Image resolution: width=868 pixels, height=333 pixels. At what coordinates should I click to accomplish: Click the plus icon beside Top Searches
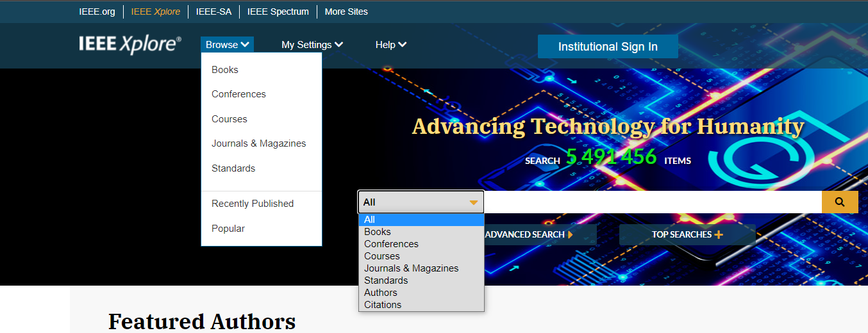[x=719, y=234]
